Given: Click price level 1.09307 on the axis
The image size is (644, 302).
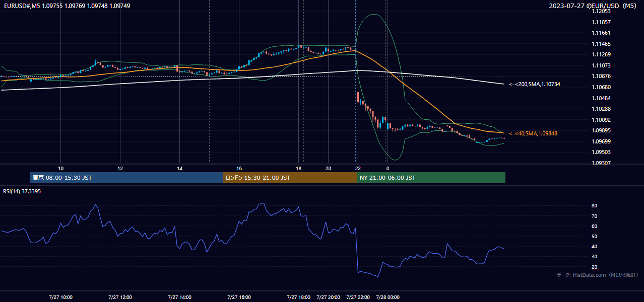Looking at the screenshot, I should pyautogui.click(x=602, y=163).
